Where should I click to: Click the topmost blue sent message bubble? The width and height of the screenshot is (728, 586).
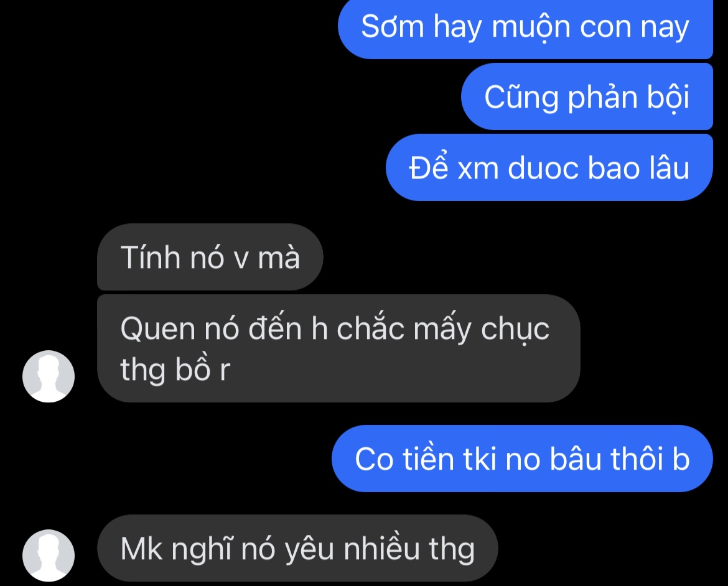coord(525,28)
